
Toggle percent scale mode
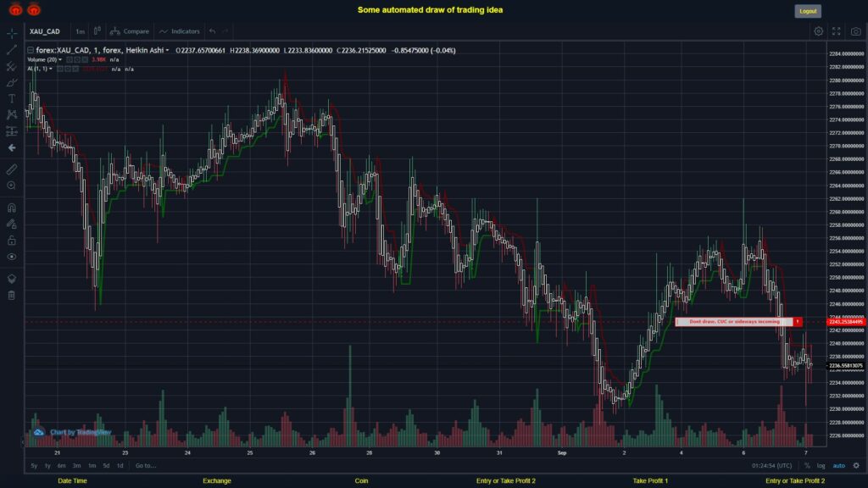[x=807, y=466]
